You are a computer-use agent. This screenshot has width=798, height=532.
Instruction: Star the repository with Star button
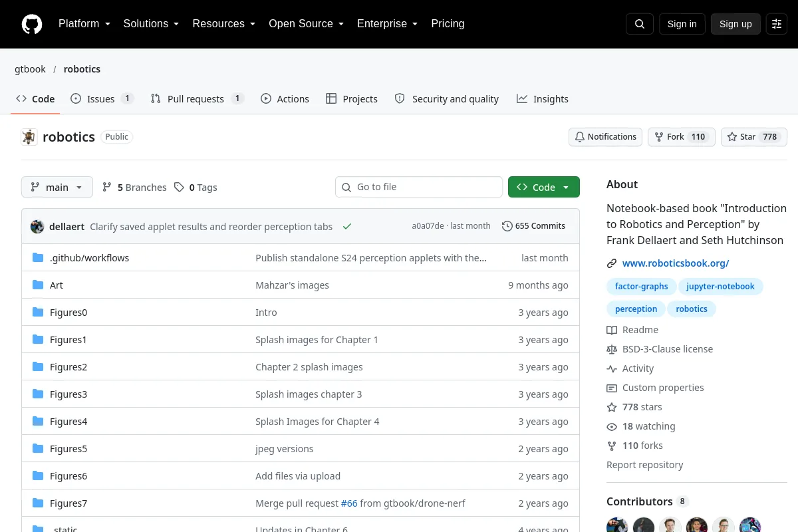pyautogui.click(x=754, y=137)
